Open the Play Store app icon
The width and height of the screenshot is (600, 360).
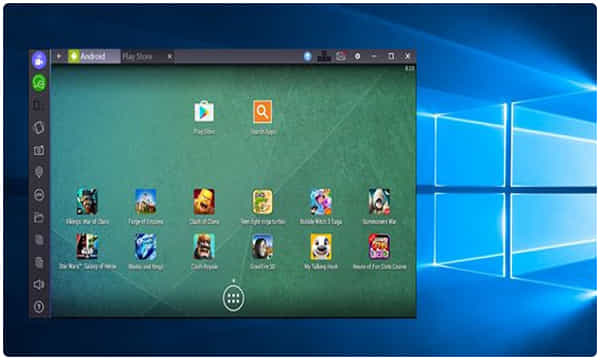click(204, 111)
